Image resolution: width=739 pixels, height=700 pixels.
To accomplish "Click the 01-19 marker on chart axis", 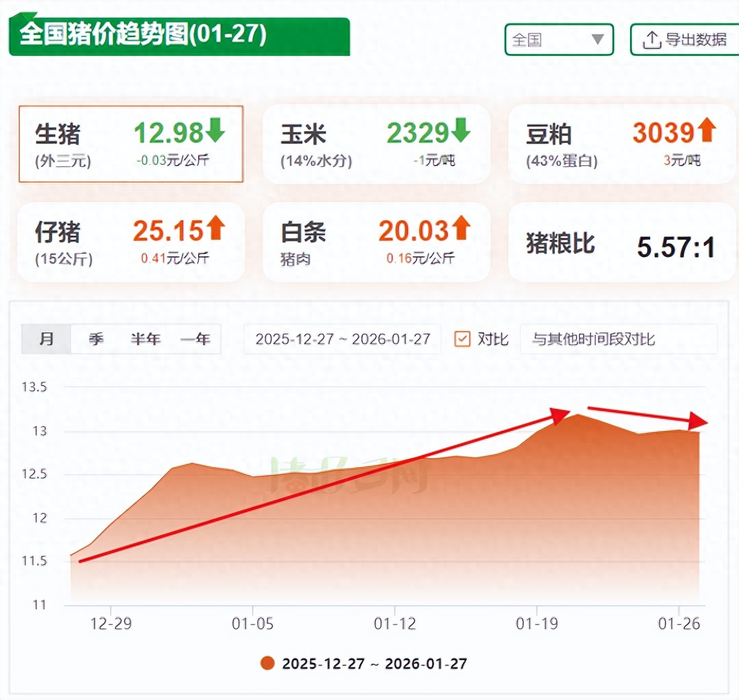I will click(x=536, y=623).
